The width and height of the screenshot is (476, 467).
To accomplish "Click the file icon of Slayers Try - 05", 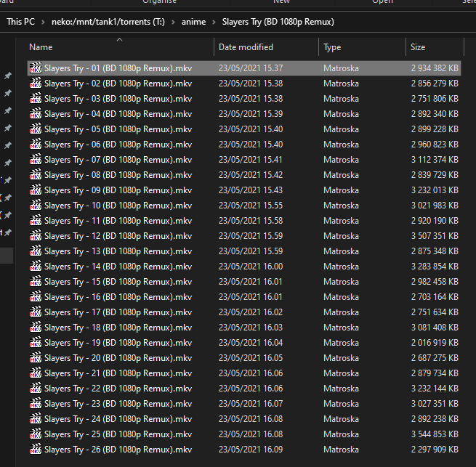I will click(36, 129).
